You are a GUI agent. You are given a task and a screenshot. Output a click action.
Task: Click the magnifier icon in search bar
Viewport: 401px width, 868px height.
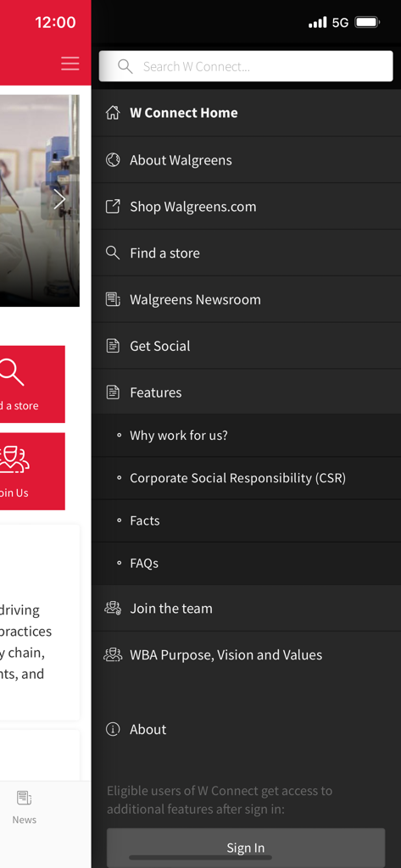125,66
